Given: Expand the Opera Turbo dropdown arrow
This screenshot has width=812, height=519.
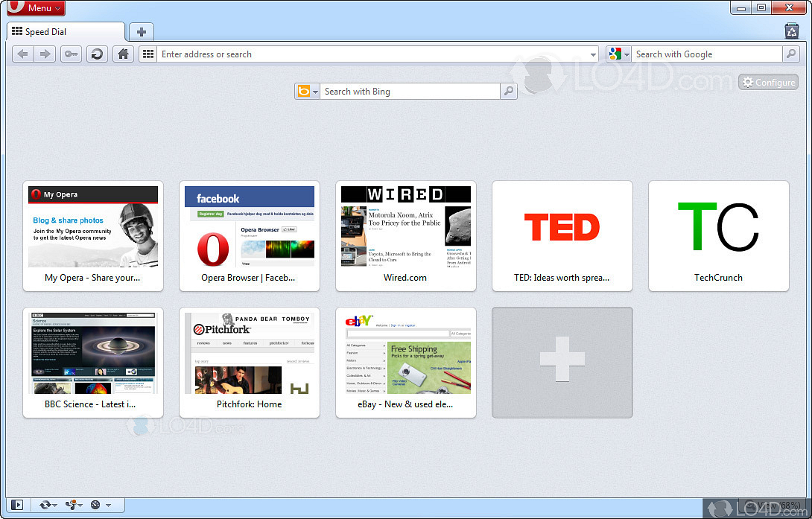Looking at the screenshot, I should pyautogui.click(x=108, y=506).
